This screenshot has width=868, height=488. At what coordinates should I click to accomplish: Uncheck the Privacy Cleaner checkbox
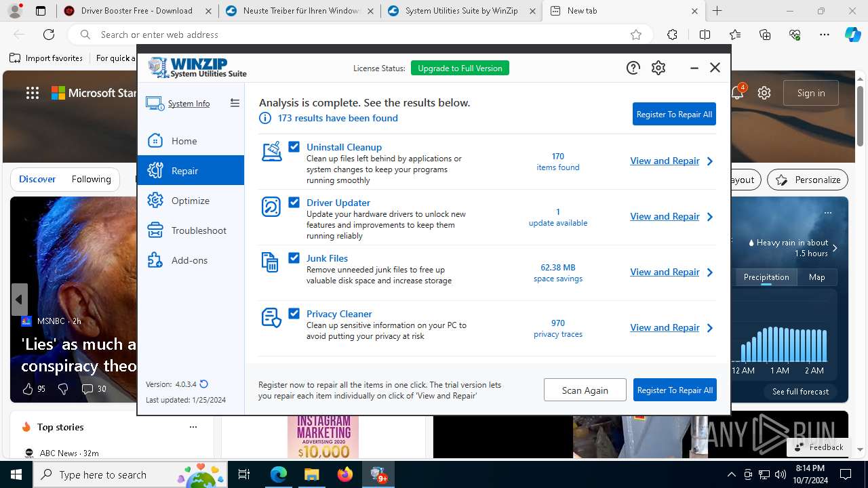coord(294,313)
